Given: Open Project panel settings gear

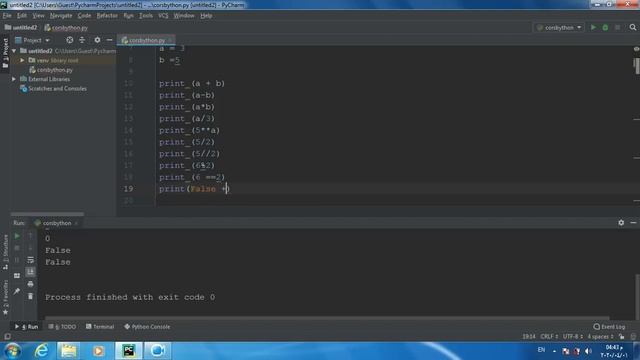Looking at the screenshot, I should click(97, 40).
